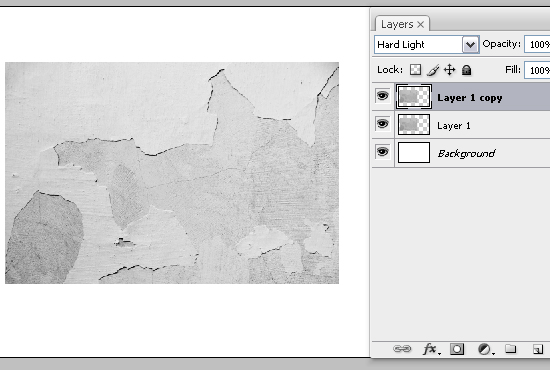
Task: Click the Background layer thumbnail
Action: [414, 153]
